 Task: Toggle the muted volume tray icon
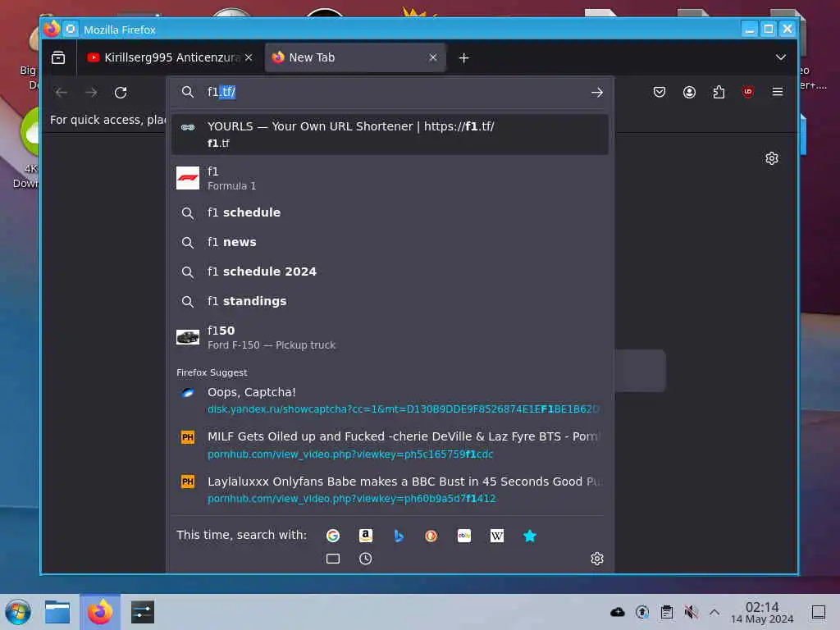pos(691,612)
